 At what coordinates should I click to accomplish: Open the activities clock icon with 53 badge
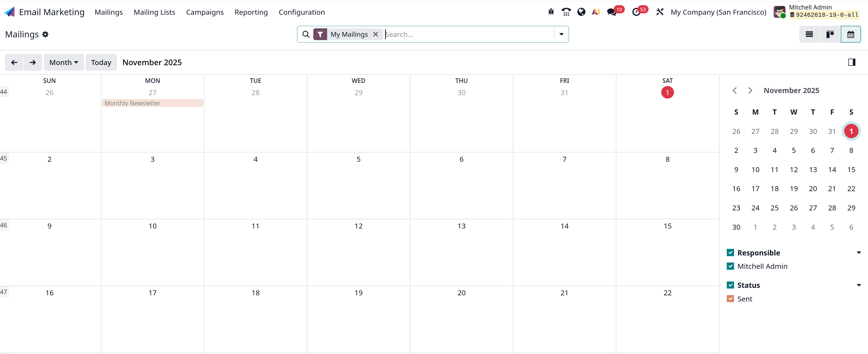[636, 12]
